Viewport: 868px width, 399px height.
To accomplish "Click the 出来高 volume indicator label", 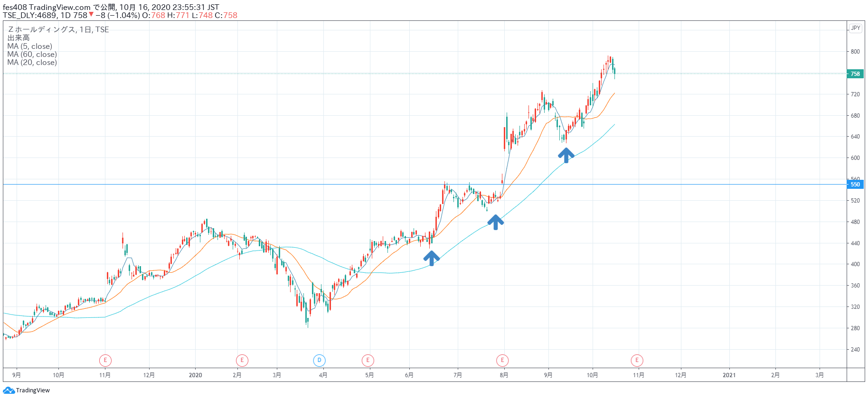I will pos(19,38).
